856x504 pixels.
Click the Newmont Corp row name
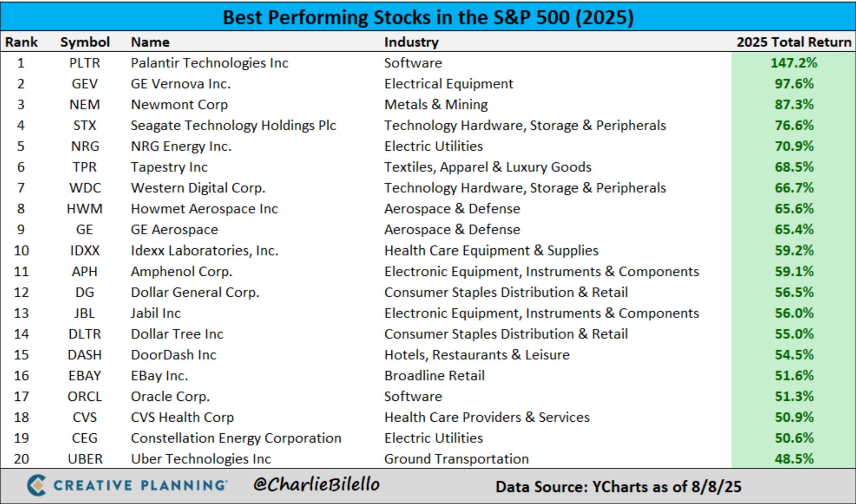(179, 104)
